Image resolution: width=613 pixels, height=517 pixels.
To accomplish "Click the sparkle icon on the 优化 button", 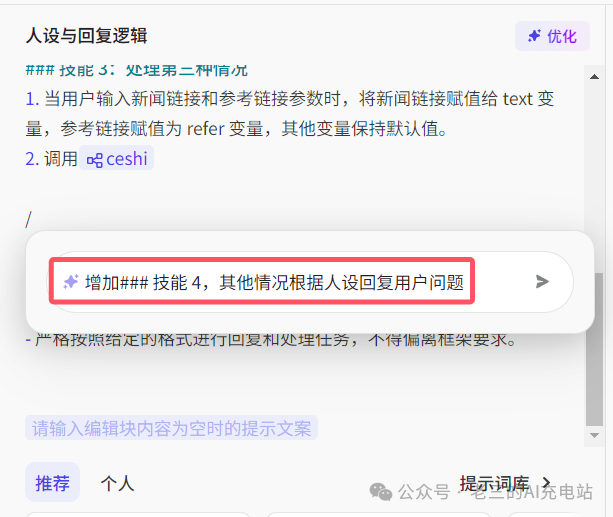I will point(534,36).
